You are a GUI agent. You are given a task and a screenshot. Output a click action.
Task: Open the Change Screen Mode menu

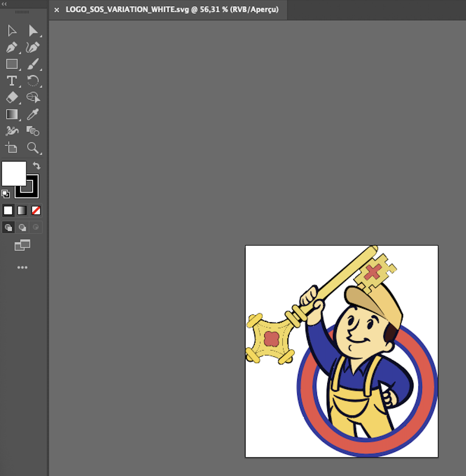(x=22, y=245)
